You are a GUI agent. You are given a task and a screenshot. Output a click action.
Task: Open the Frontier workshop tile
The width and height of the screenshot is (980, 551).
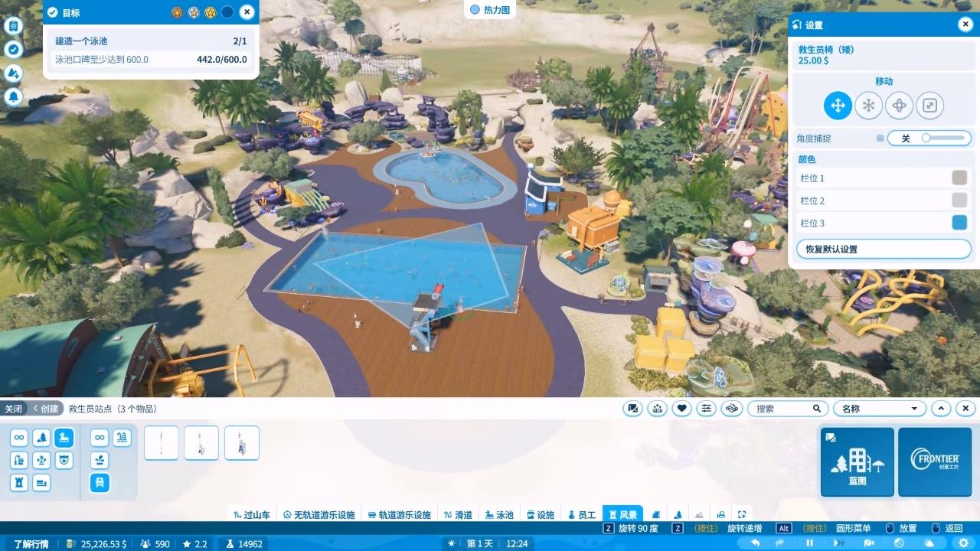coord(934,461)
